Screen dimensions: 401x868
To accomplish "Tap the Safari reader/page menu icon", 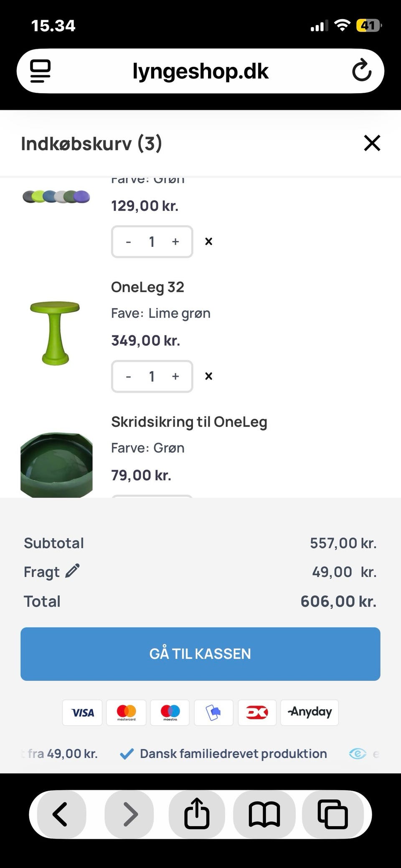I will coord(41,71).
